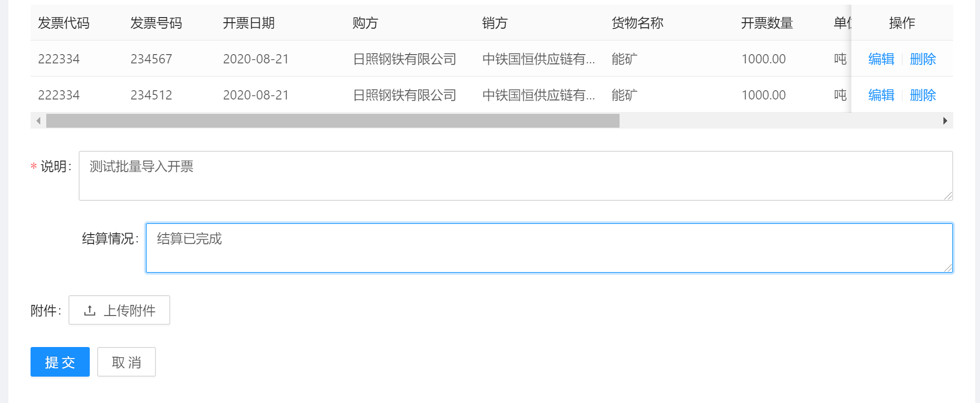Click invoice code 222334 in the 234567 row
980x403 pixels.
[x=59, y=59]
